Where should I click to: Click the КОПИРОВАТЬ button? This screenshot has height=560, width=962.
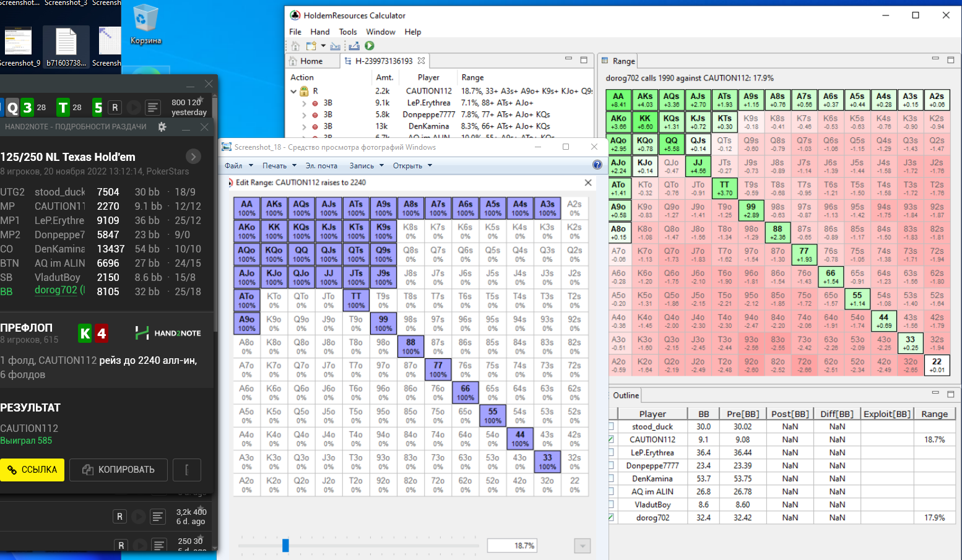pyautogui.click(x=119, y=470)
